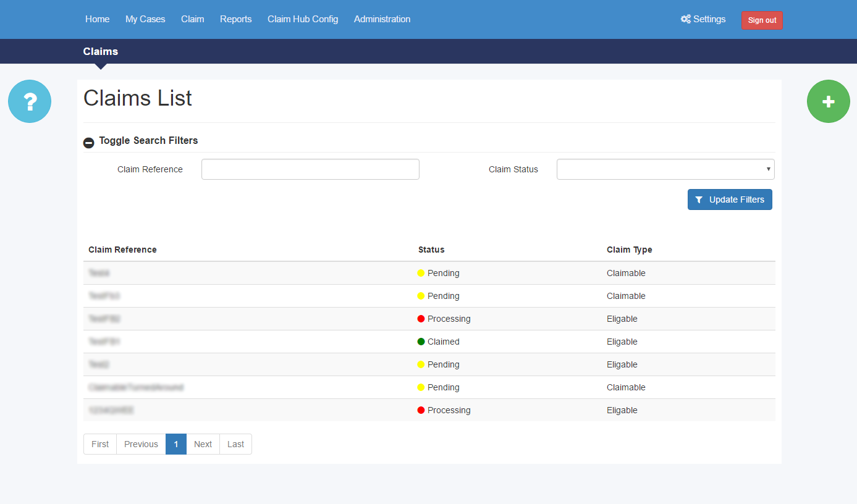Open the blue help question mark button

click(30, 101)
